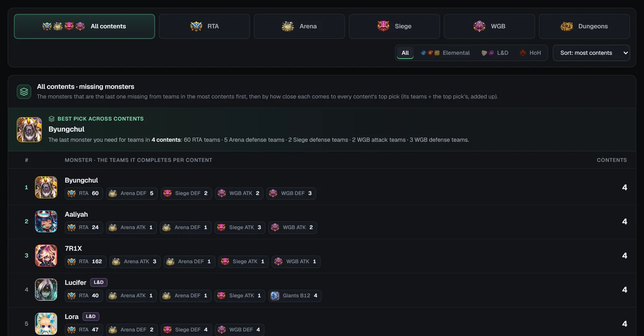Filter by L&D monsters
Image resolution: width=644 pixels, height=336 pixels.
pyautogui.click(x=495, y=53)
